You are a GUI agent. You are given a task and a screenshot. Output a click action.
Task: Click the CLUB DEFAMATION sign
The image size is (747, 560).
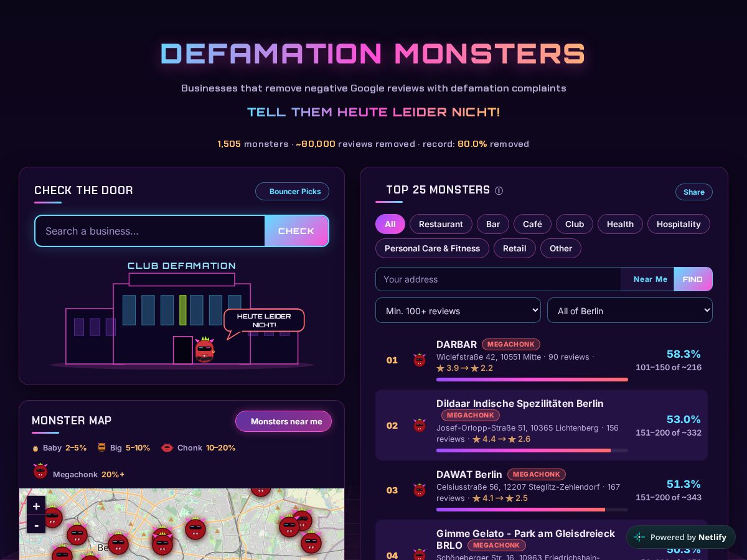coord(182,266)
